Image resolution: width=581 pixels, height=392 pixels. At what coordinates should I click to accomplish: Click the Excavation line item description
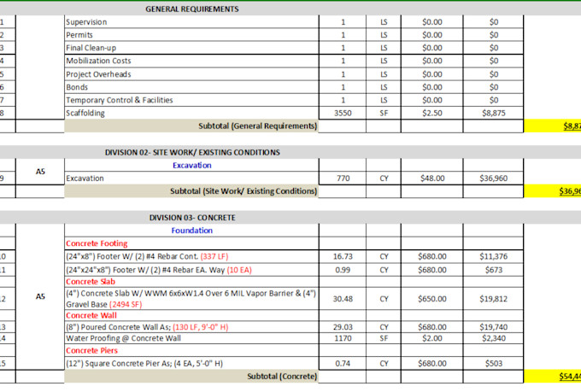[191, 178]
